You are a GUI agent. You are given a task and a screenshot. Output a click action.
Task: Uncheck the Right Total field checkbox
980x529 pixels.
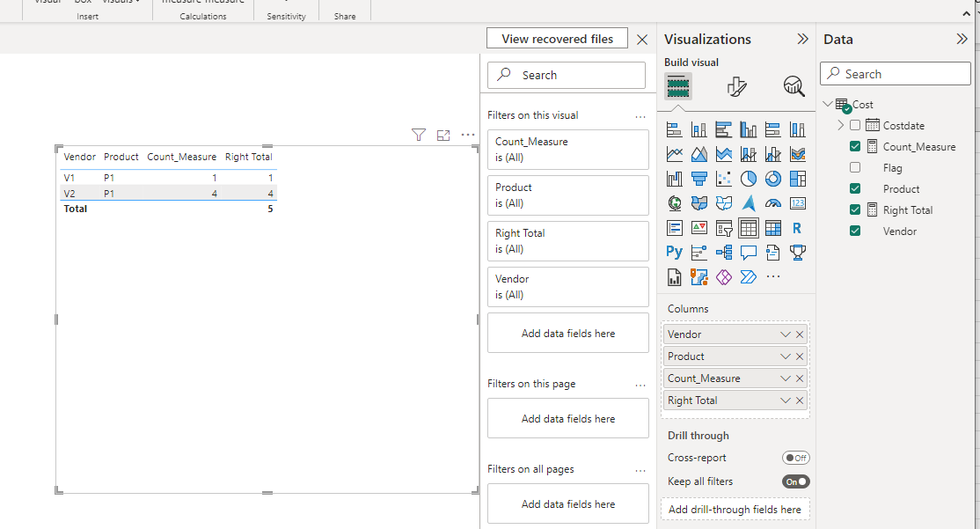pyautogui.click(x=855, y=210)
